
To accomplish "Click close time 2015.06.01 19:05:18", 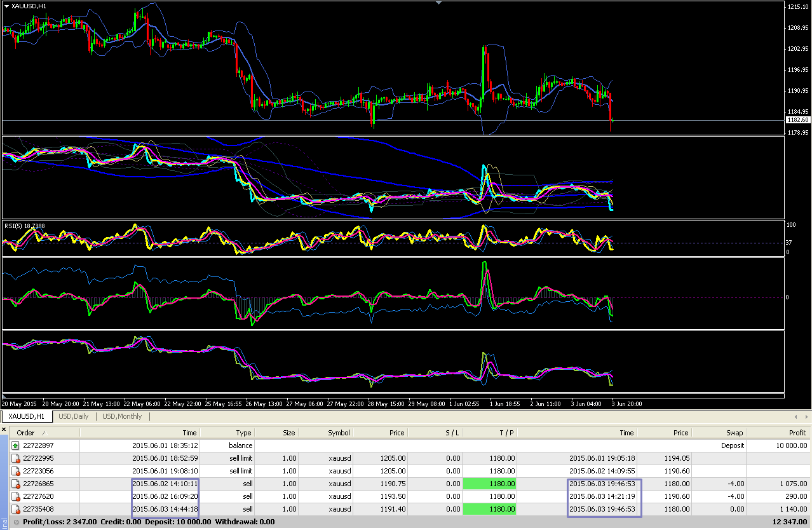I will 601,458.
